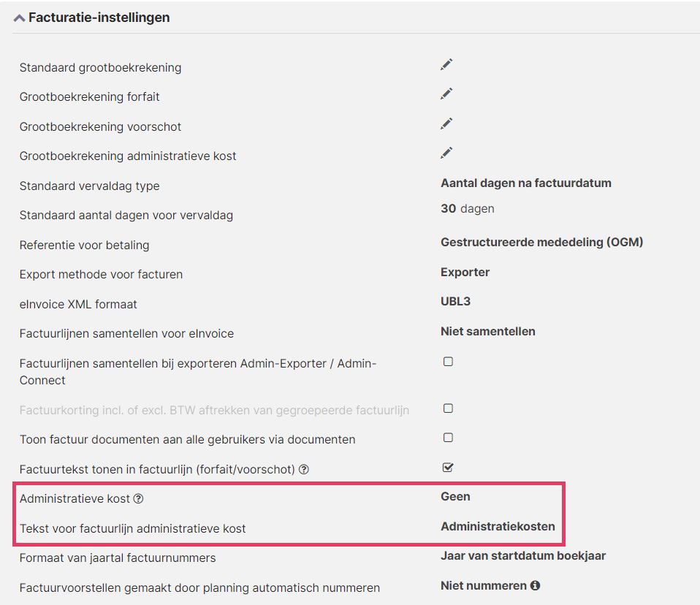This screenshot has width=700, height=605.
Task: Edit the 30 dagen vervaldag value
Action: (x=467, y=208)
